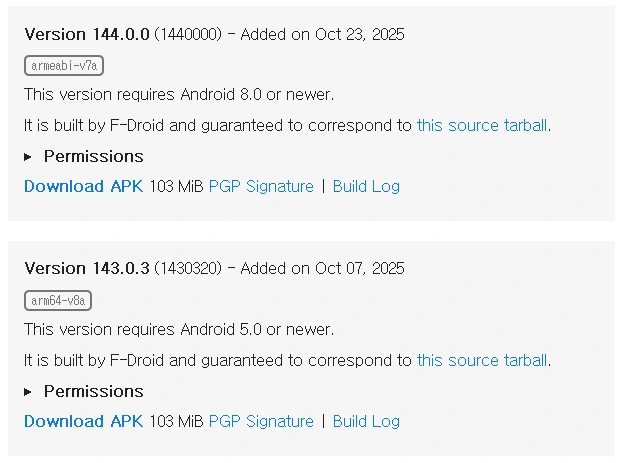Download APK for version 144.0.0
Viewport: 621px width, 463px height.
(x=83, y=186)
